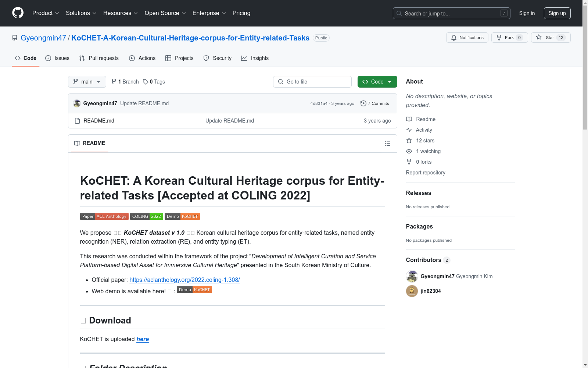Click the Sign in link
The height and width of the screenshot is (368, 588).
[x=527, y=13]
